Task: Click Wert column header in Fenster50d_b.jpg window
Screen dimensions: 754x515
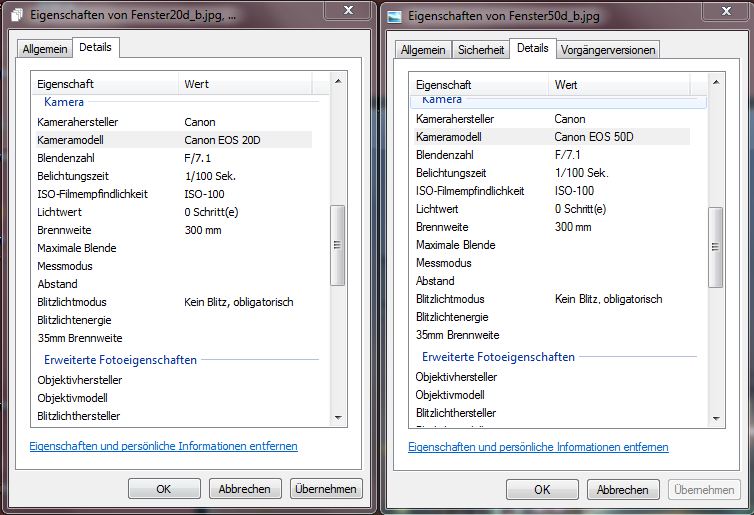Action: point(619,85)
